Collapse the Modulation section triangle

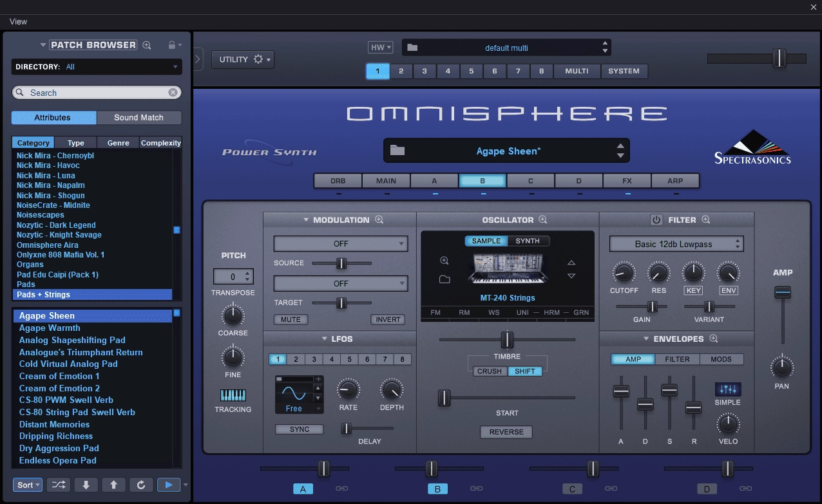(306, 219)
